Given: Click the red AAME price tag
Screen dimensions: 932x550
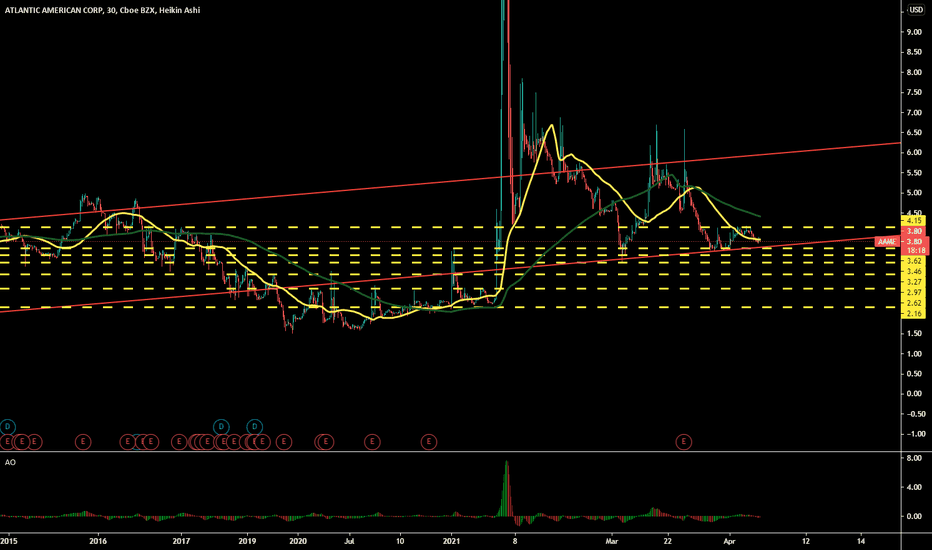Looking at the screenshot, I should [x=887, y=241].
